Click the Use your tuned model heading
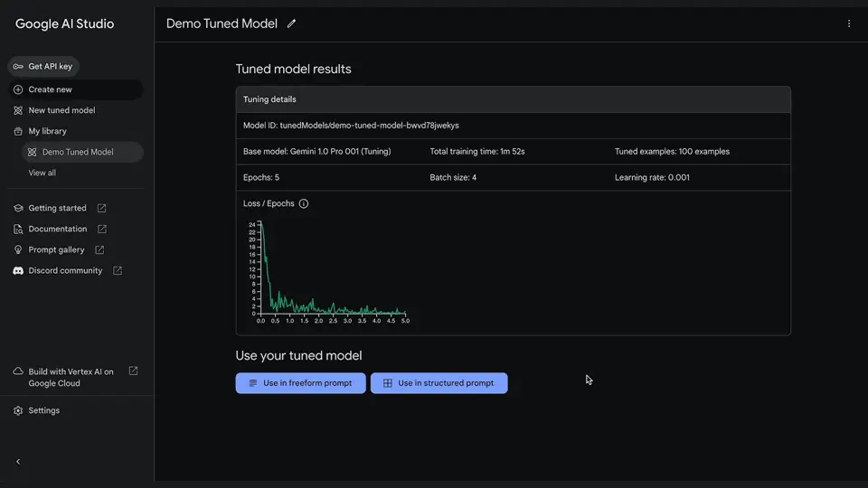Screen dimensions: 868x488 click(x=298, y=356)
